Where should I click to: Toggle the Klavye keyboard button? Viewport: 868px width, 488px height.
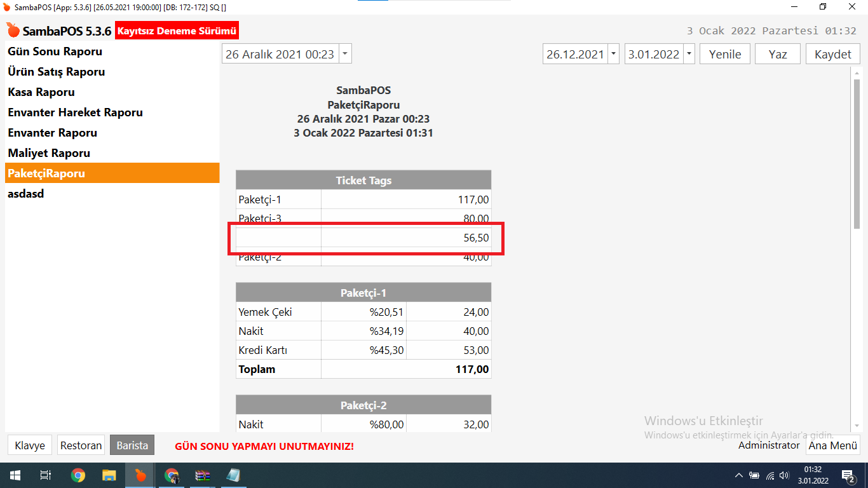[x=30, y=445]
